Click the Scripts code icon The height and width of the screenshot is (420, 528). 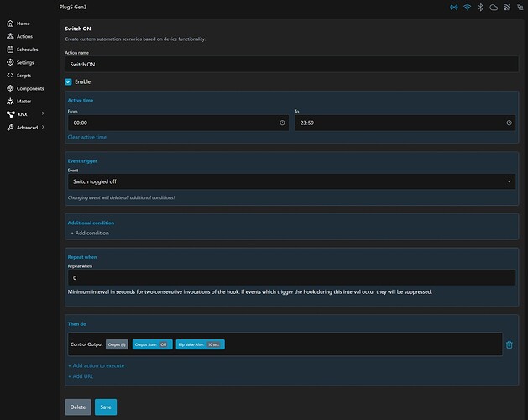click(x=10, y=75)
